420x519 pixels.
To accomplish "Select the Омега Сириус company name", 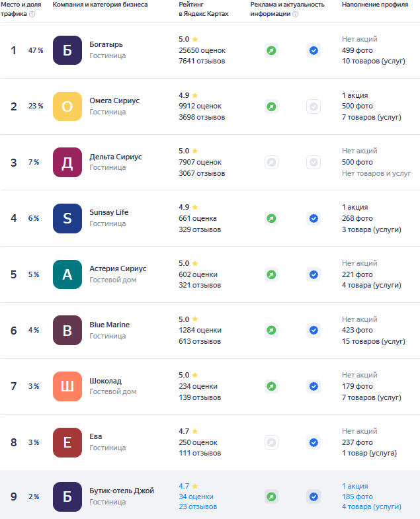I will tap(114, 100).
